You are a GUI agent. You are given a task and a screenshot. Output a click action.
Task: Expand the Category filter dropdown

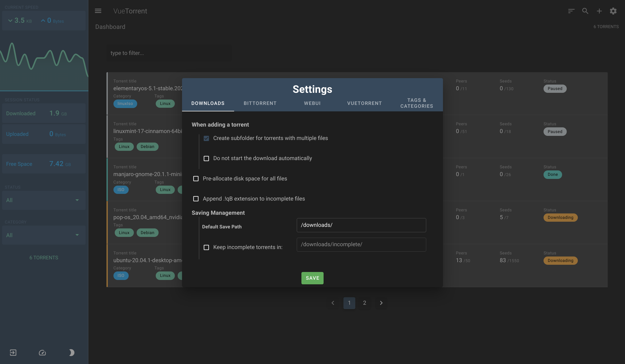tap(44, 235)
